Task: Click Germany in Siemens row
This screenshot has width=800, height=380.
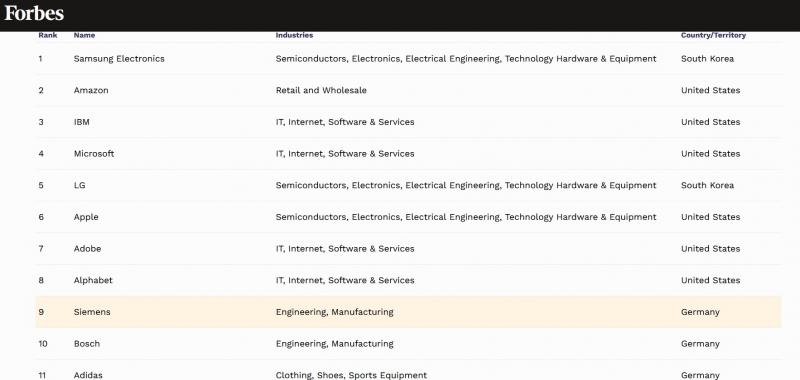Action: [x=700, y=312]
